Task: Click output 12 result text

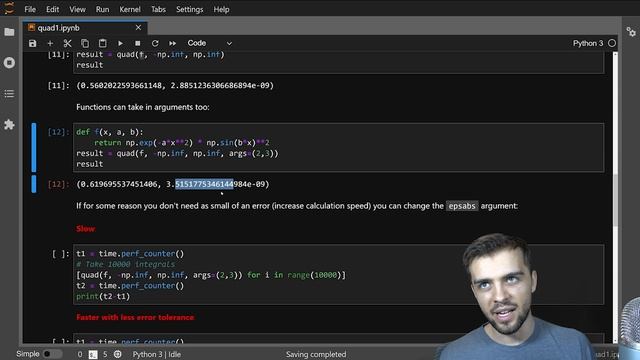Action: (173, 184)
